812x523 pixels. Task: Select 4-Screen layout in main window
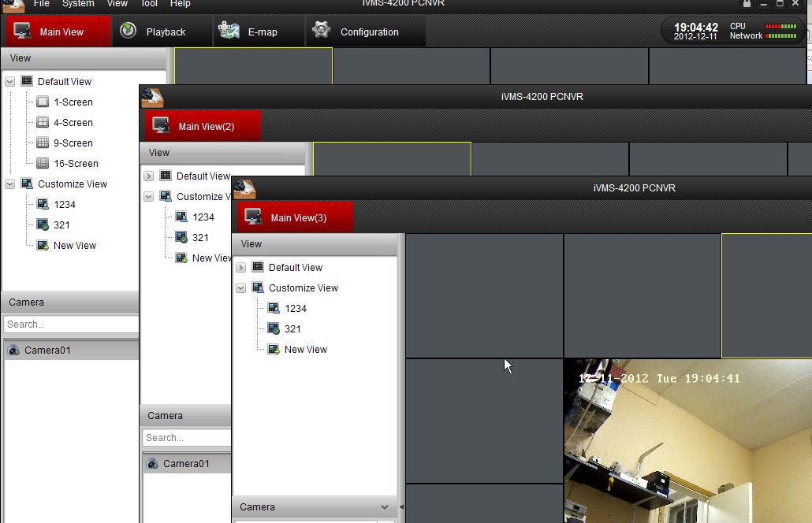click(x=73, y=123)
